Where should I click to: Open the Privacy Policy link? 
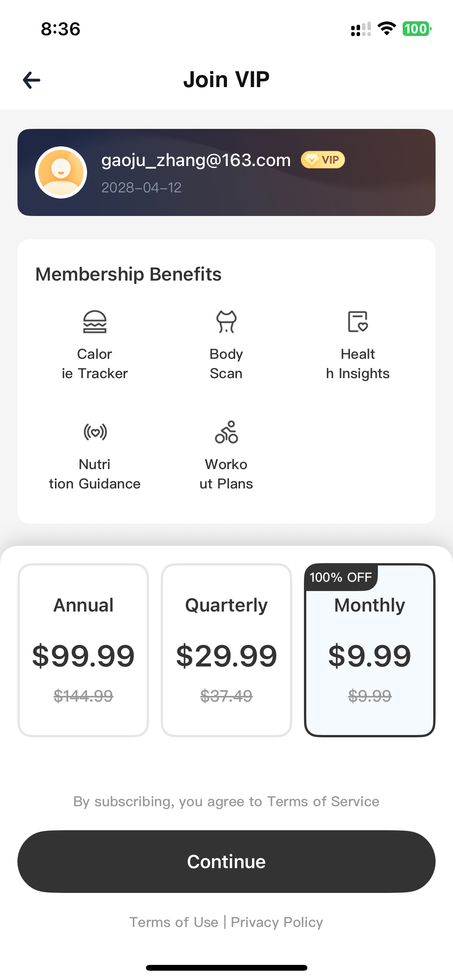pos(277,922)
